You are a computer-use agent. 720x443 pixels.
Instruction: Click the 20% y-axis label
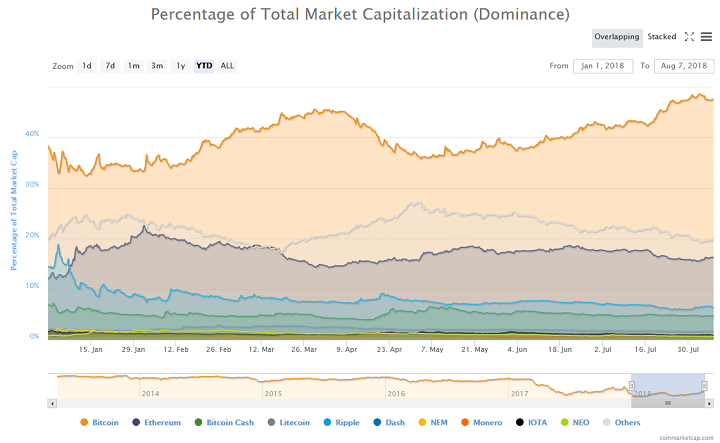[x=32, y=235]
